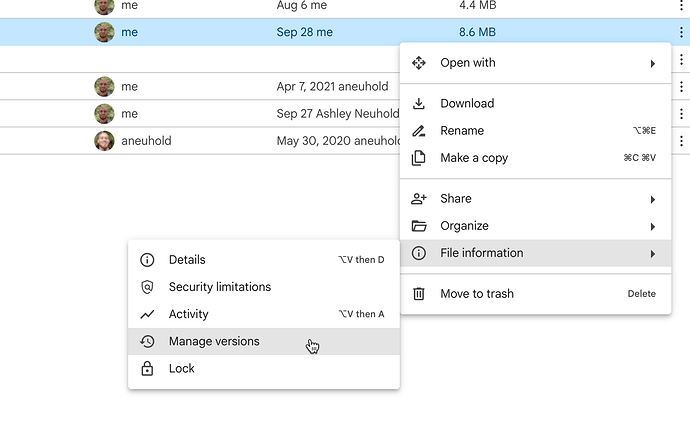Open three-dot menu on highlighted 8.6 MB row
Viewport: 690px width, 422px height.
tap(680, 32)
